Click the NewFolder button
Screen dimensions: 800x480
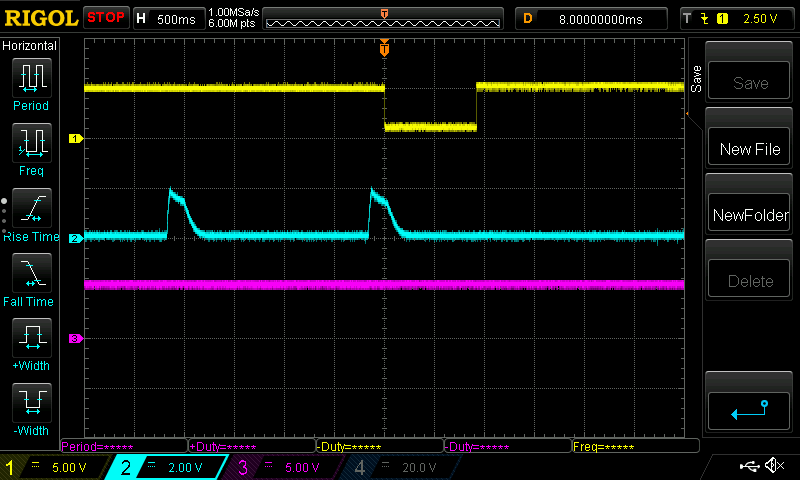coord(749,213)
